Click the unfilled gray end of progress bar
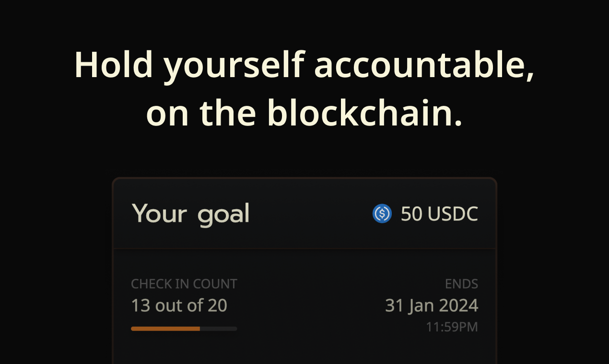Image resolution: width=609 pixels, height=364 pixels. (219, 329)
